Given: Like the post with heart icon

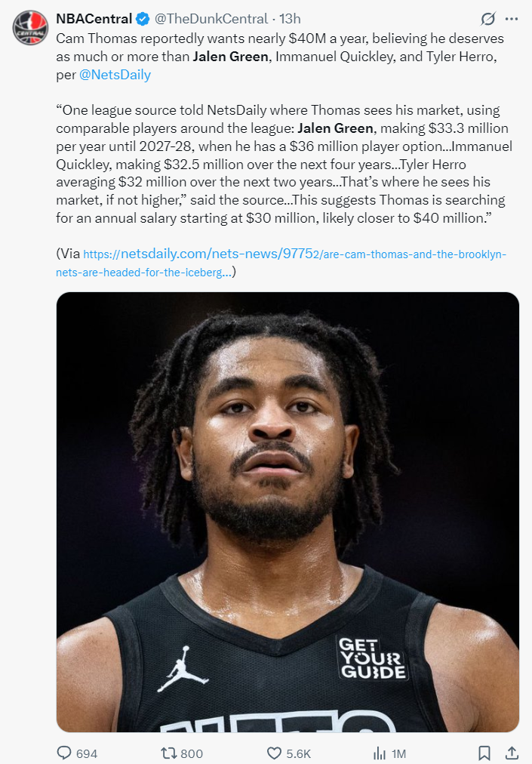Looking at the screenshot, I should (x=275, y=753).
